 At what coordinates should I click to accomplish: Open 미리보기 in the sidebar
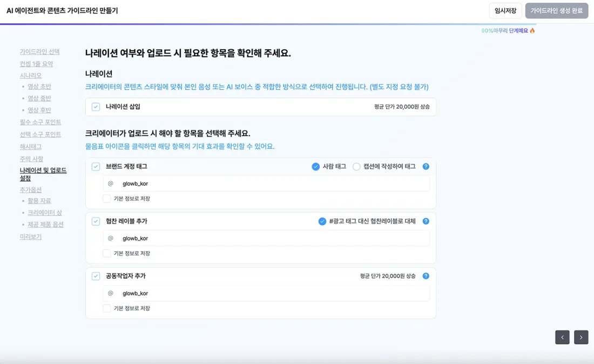tap(31, 237)
